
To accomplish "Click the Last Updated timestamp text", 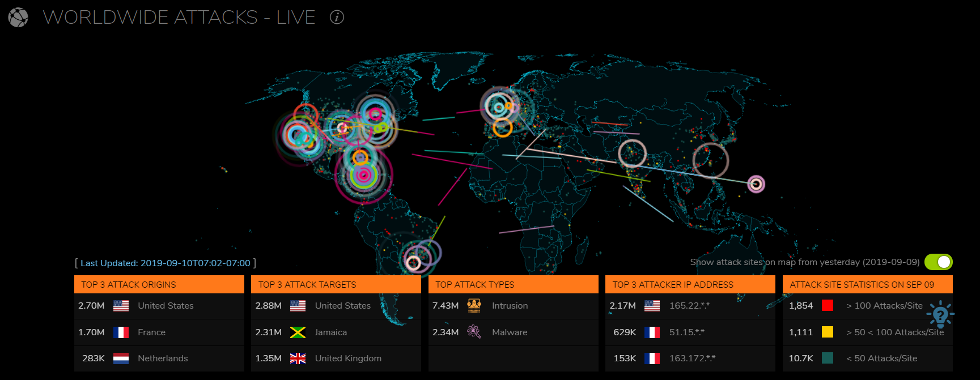I will 166,263.
